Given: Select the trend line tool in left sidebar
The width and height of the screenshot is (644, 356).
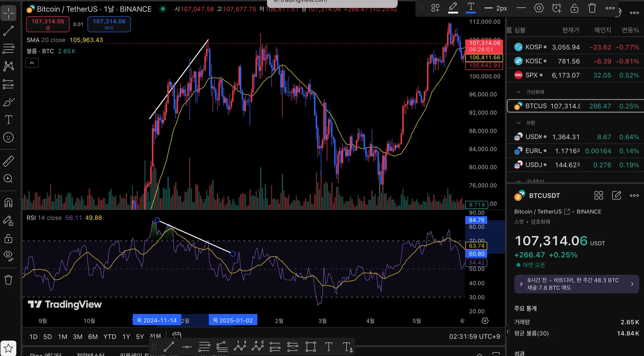Looking at the screenshot, I should [x=8, y=31].
